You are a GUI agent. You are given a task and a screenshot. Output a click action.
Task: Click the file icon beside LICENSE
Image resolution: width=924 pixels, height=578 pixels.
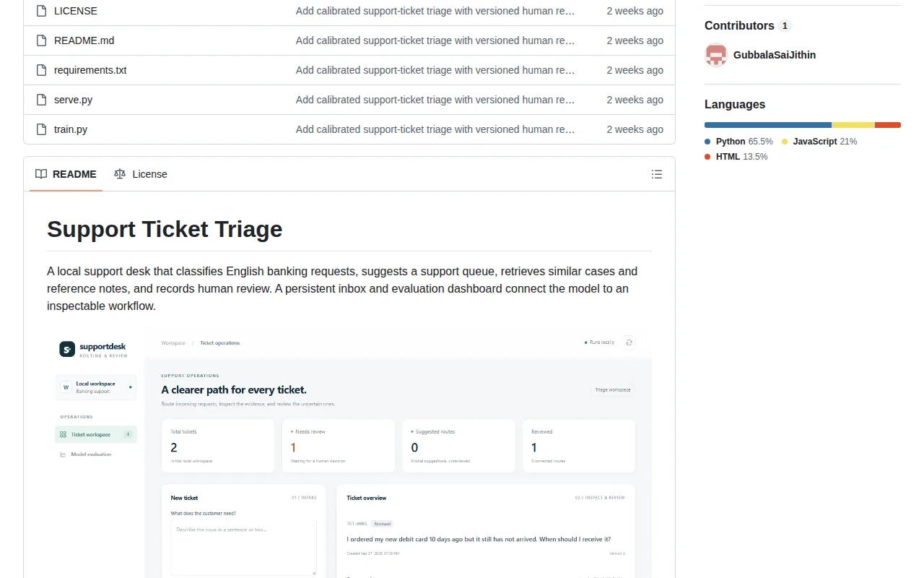point(42,11)
